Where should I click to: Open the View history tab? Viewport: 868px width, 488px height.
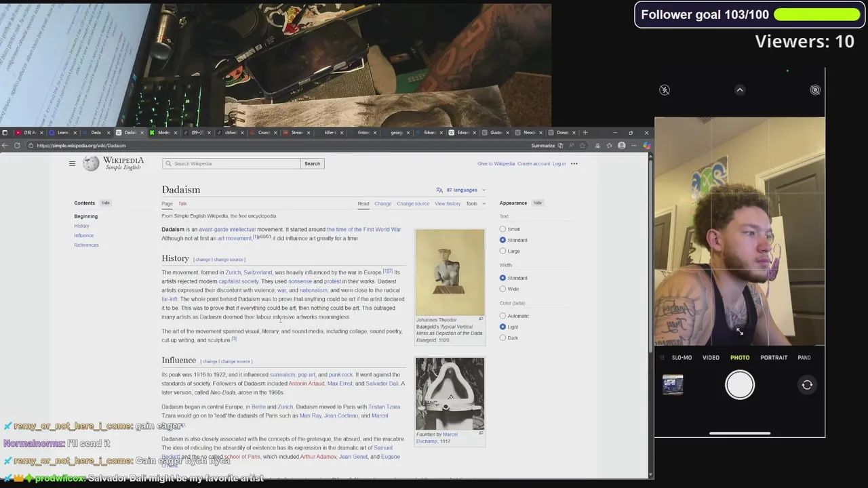coord(448,203)
